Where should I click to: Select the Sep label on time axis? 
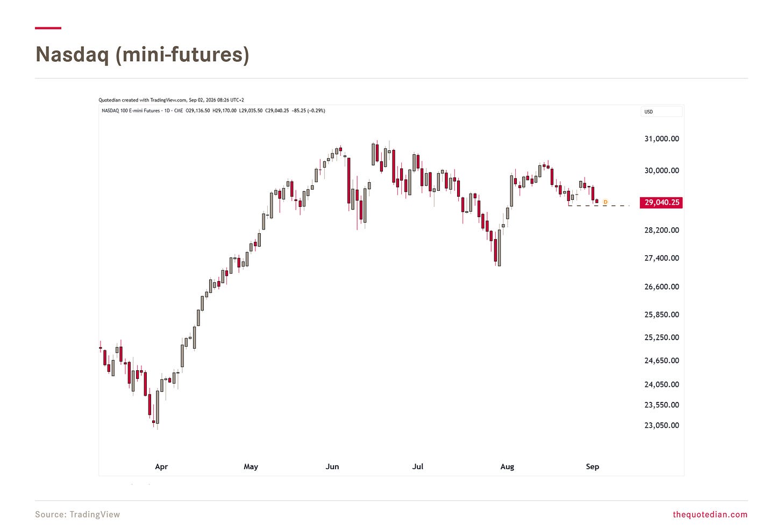[x=592, y=466]
